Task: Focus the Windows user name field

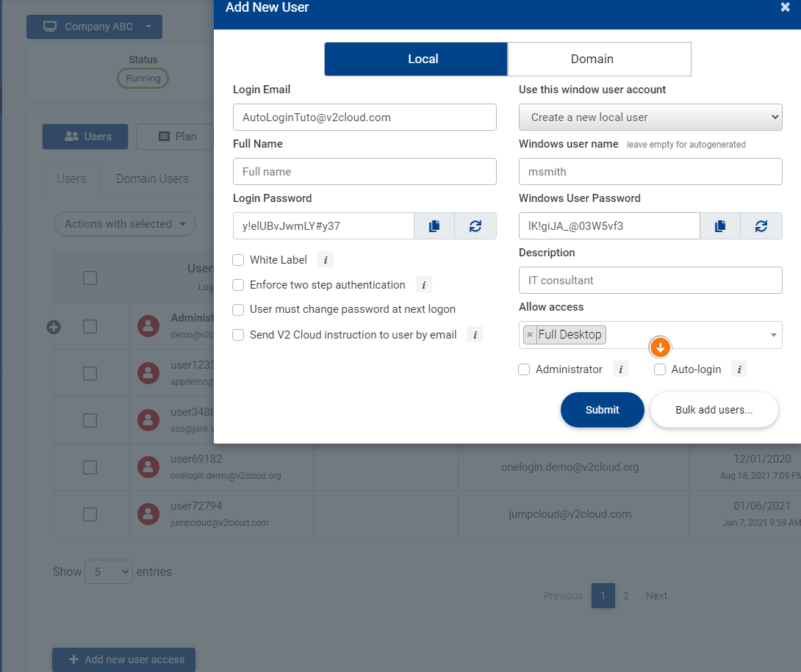Action: coord(650,171)
